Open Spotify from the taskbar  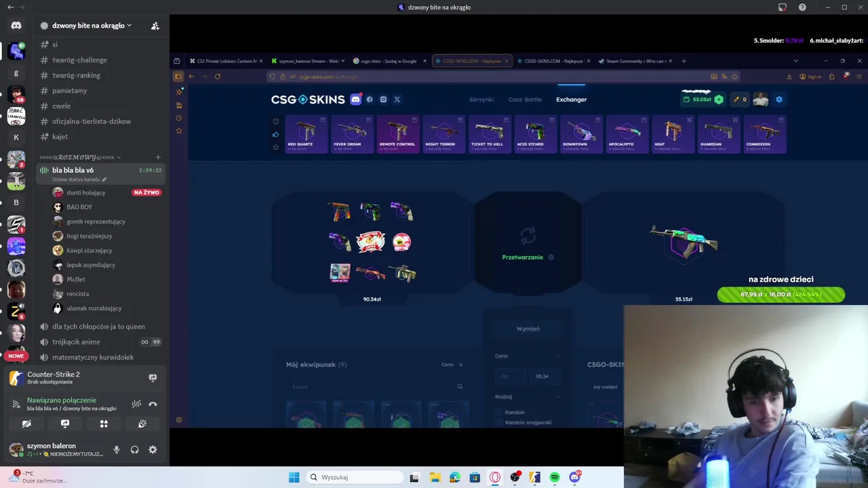click(x=555, y=477)
